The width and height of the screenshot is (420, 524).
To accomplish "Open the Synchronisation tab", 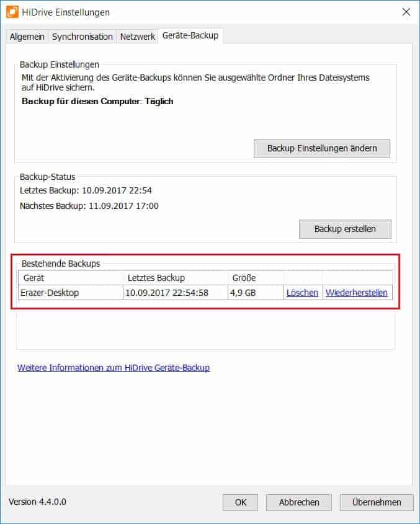I will pos(83,37).
